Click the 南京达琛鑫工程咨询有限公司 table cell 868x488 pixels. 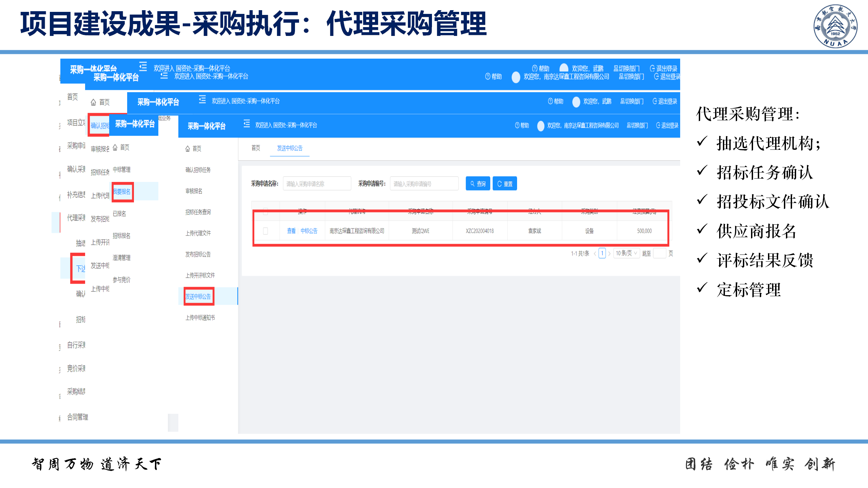[357, 231]
